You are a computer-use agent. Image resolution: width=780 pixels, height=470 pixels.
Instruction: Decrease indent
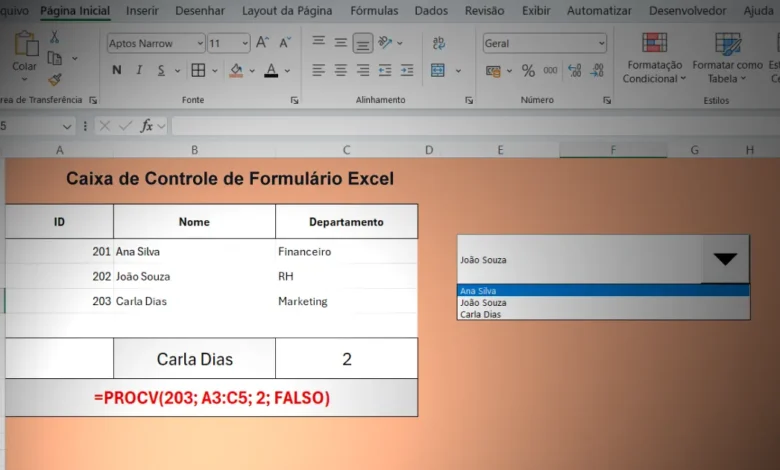385,71
